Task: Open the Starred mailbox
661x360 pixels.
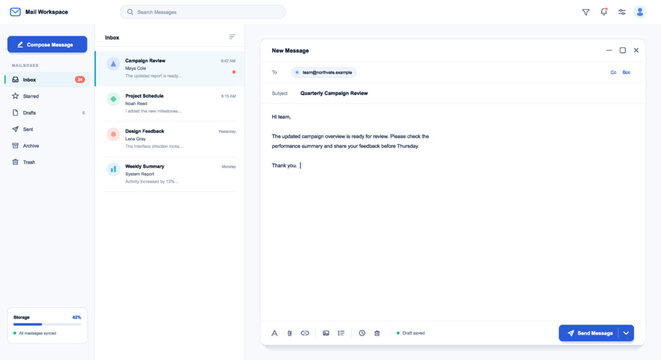Action: point(47,96)
